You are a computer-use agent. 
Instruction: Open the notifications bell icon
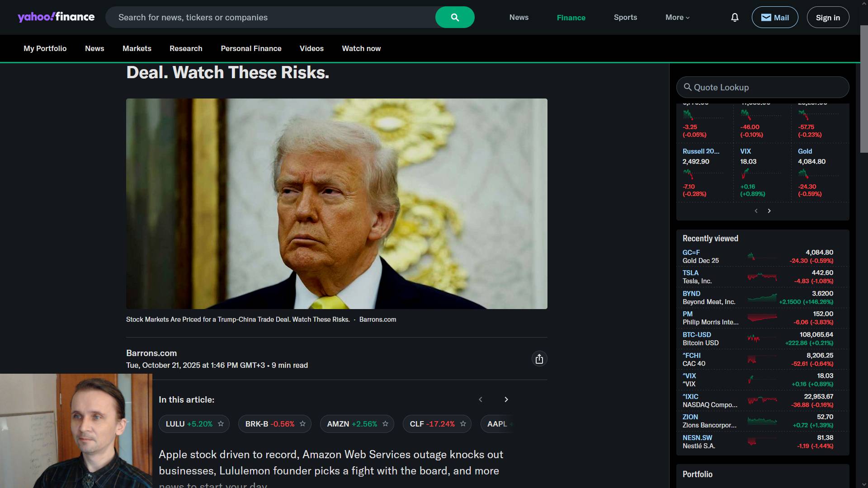[x=735, y=17]
